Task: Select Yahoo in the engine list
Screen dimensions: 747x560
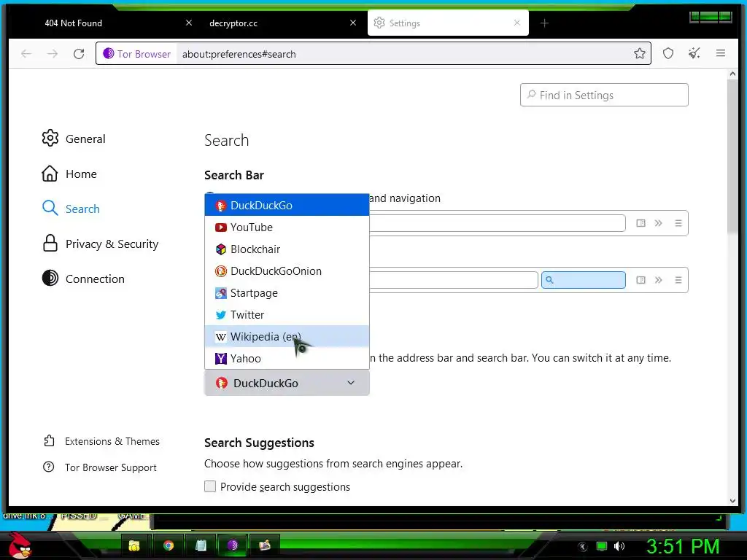Action: click(287, 358)
